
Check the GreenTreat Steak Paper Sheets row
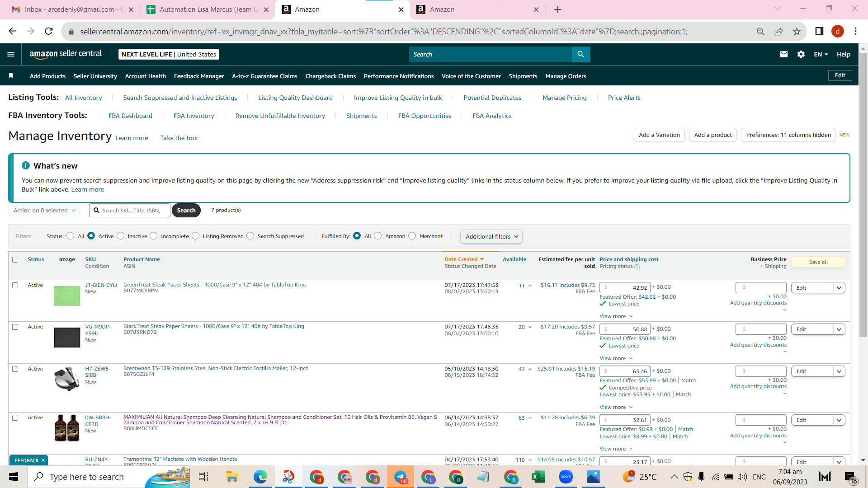pyautogui.click(x=15, y=286)
